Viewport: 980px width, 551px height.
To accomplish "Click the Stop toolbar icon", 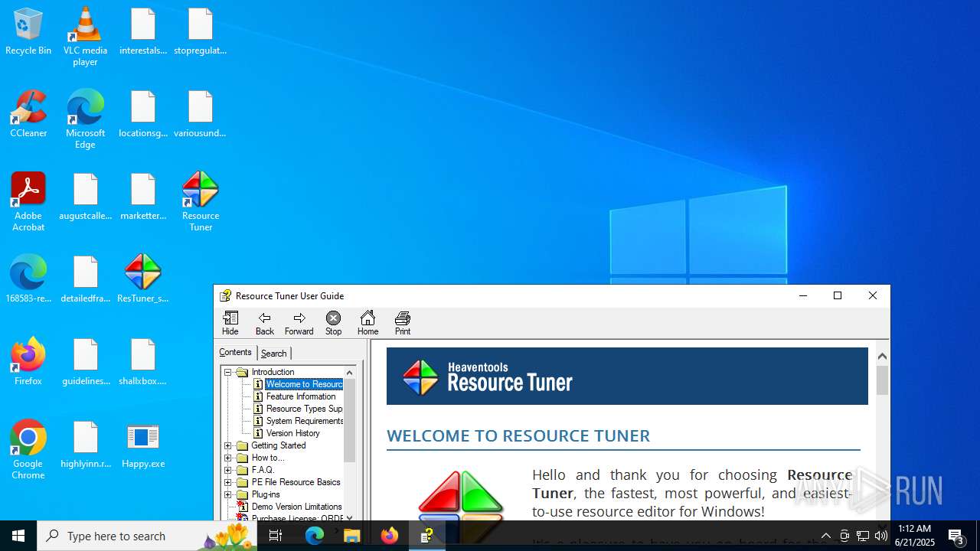I will pyautogui.click(x=334, y=323).
